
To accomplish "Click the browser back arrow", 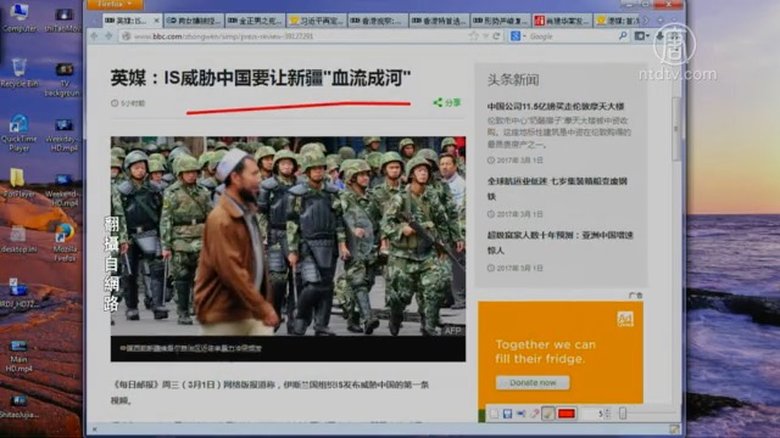I will click(x=94, y=36).
